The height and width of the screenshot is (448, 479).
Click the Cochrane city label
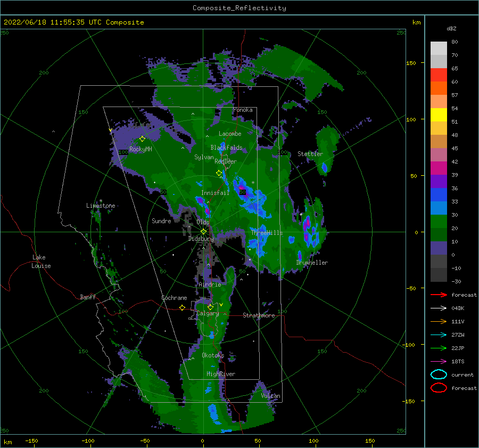(x=174, y=298)
